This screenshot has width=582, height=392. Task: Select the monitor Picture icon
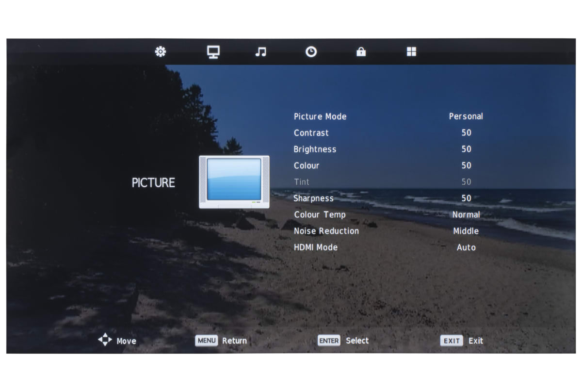[x=213, y=52]
